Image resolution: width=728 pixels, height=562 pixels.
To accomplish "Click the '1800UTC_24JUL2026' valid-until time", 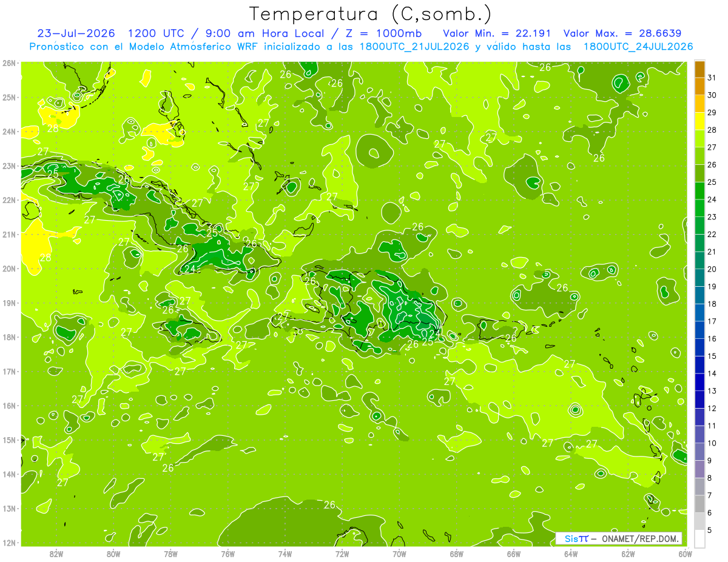I will click(638, 46).
